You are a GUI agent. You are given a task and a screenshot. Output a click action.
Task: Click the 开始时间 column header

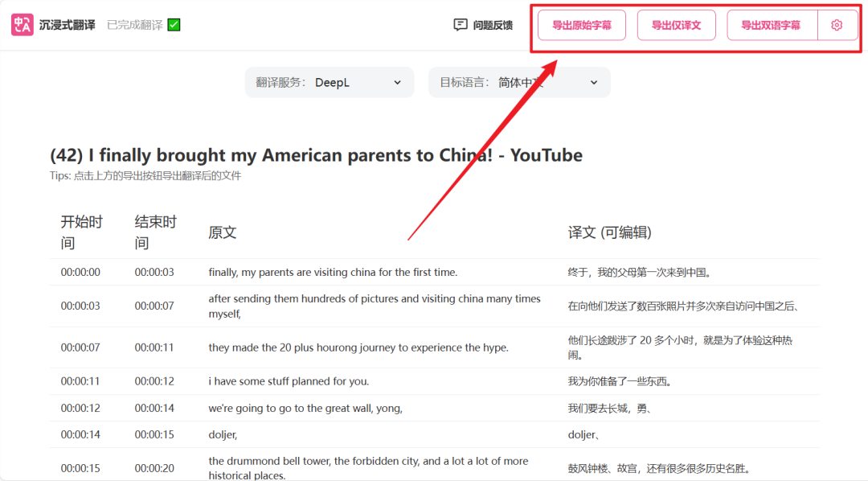[x=81, y=232]
